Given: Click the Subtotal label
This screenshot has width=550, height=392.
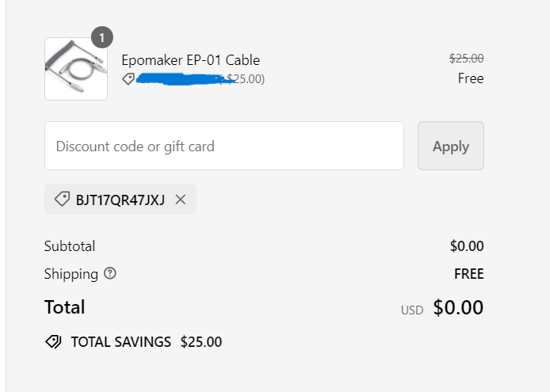Looking at the screenshot, I should tap(70, 246).
